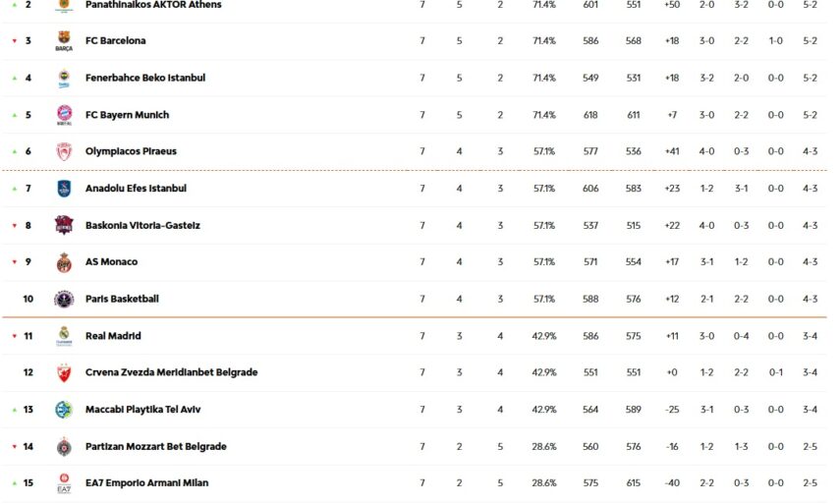The image size is (840, 504).
Task: Click the Anadolu Efes Istanbul logo
Action: (x=64, y=189)
